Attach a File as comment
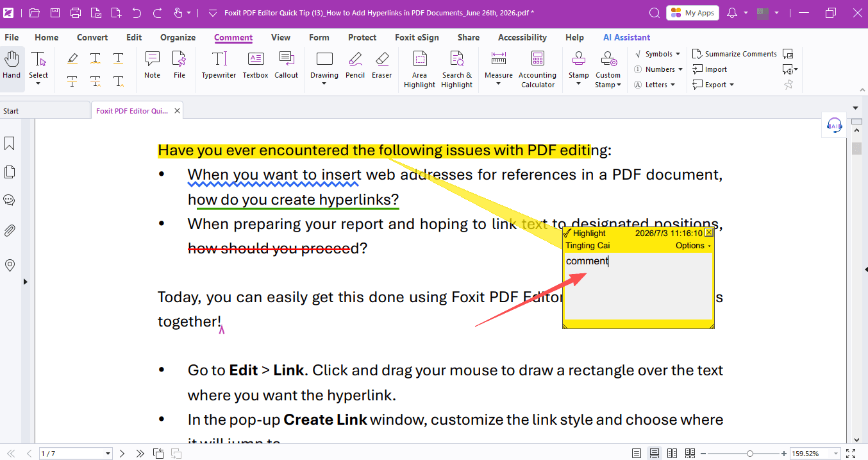Image resolution: width=868 pixels, height=460 pixels. coord(179,65)
